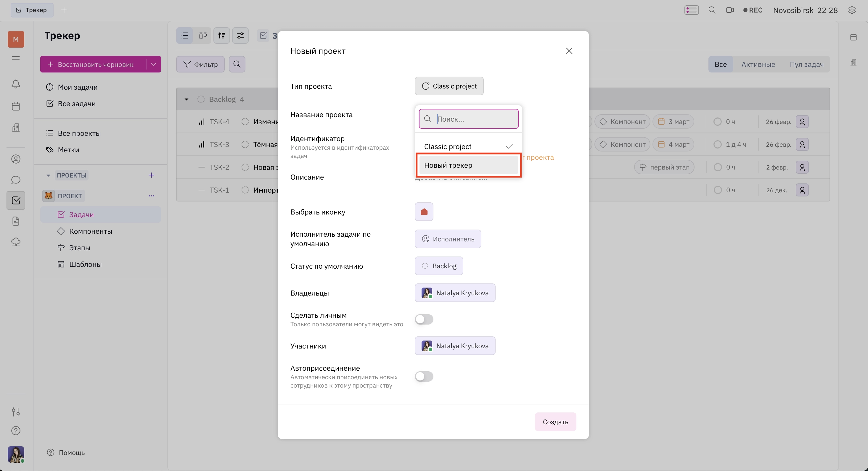Screen dimensions: 868x471
Task: Switch to the Активные tab
Action: coord(758,64)
